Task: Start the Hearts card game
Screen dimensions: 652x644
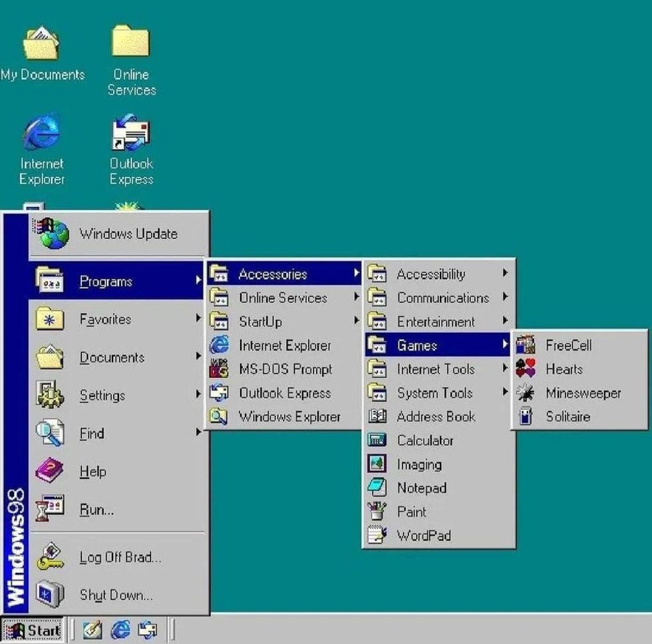Action: tap(564, 369)
